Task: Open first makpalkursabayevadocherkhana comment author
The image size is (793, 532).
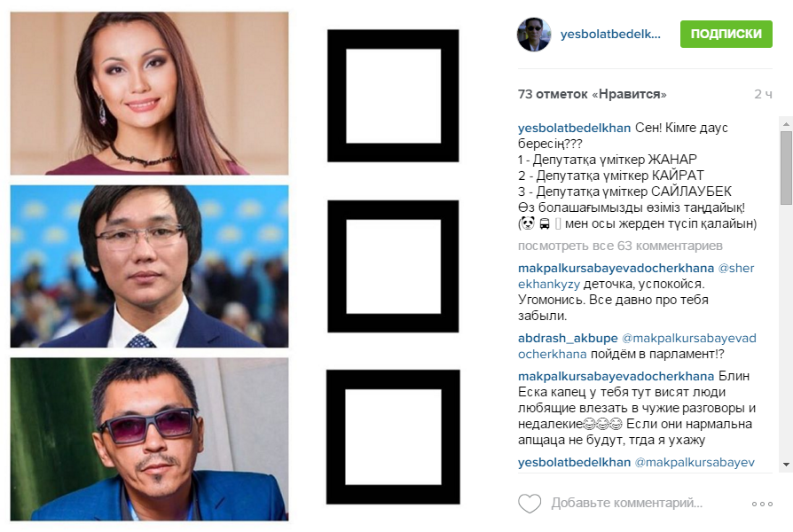Action: click(x=616, y=268)
